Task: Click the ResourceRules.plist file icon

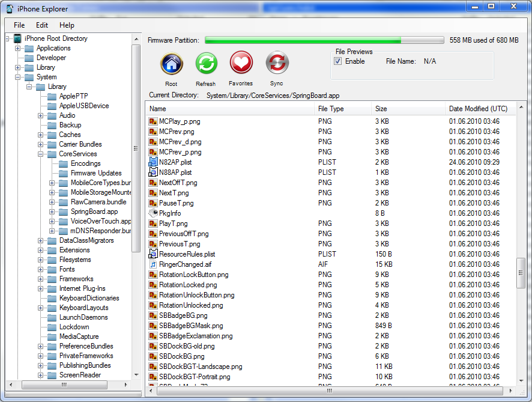Action: (x=153, y=254)
